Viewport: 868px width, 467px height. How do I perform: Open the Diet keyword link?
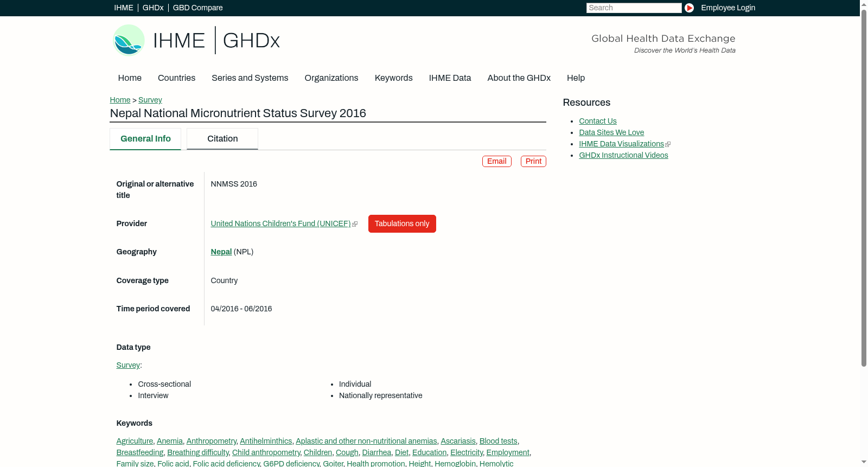401,452
